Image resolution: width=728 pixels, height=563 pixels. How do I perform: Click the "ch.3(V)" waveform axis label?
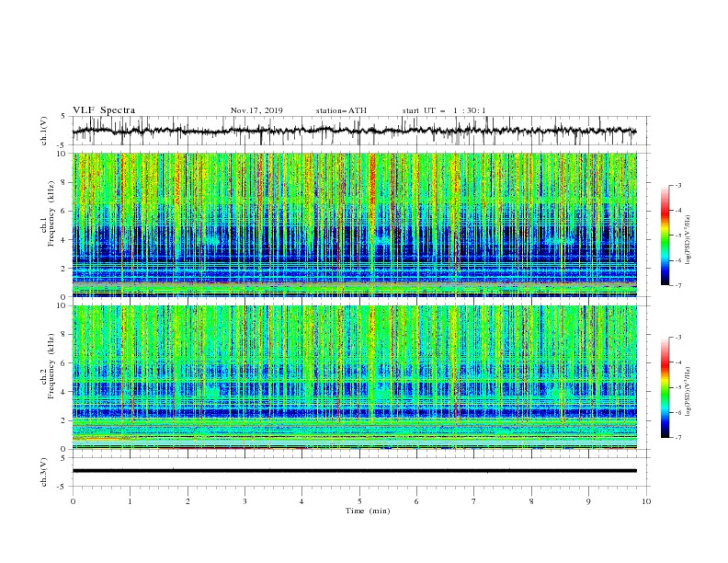tap(44, 472)
